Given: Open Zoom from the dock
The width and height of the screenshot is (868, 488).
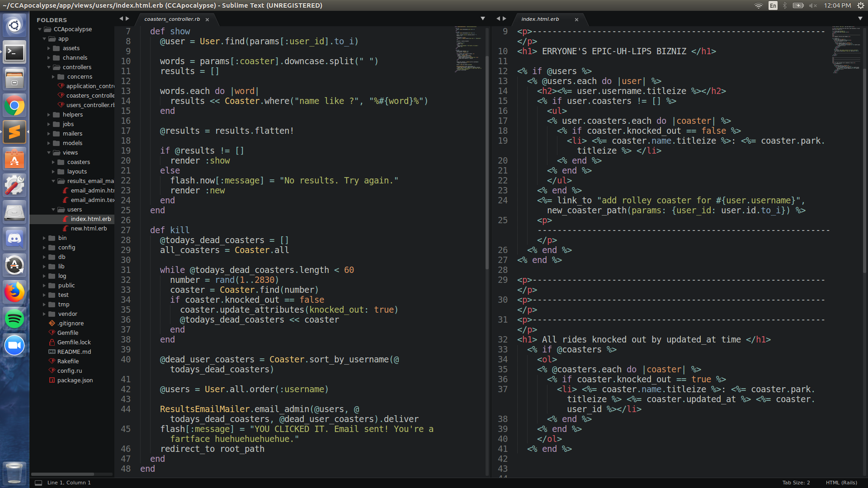Looking at the screenshot, I should click(x=14, y=345).
